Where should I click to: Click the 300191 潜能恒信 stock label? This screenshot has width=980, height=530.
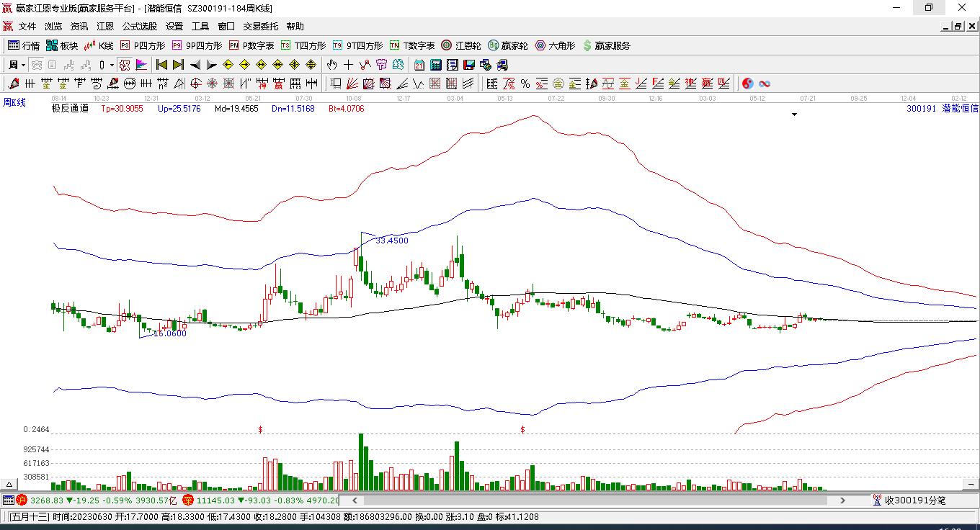point(943,109)
